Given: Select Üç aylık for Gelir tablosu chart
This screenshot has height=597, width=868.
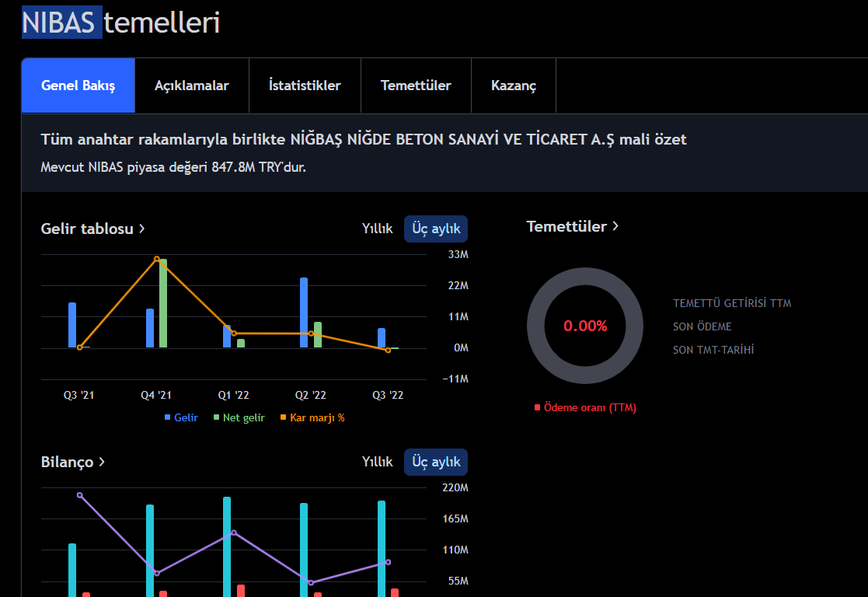Looking at the screenshot, I should pos(436,229).
